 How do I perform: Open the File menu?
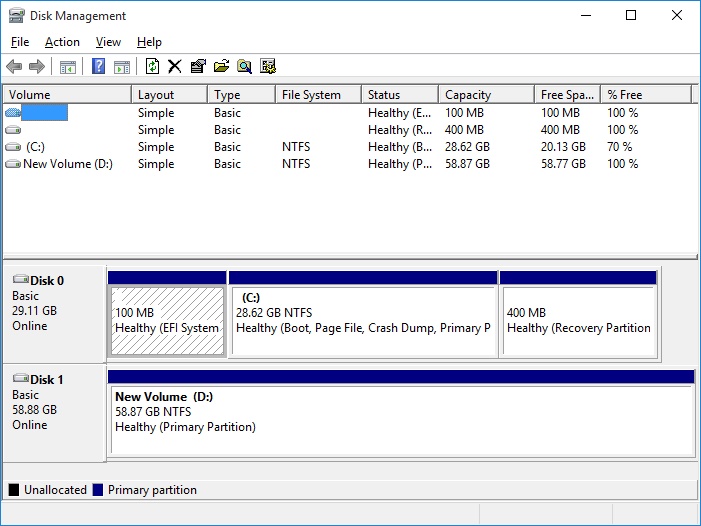pos(20,42)
